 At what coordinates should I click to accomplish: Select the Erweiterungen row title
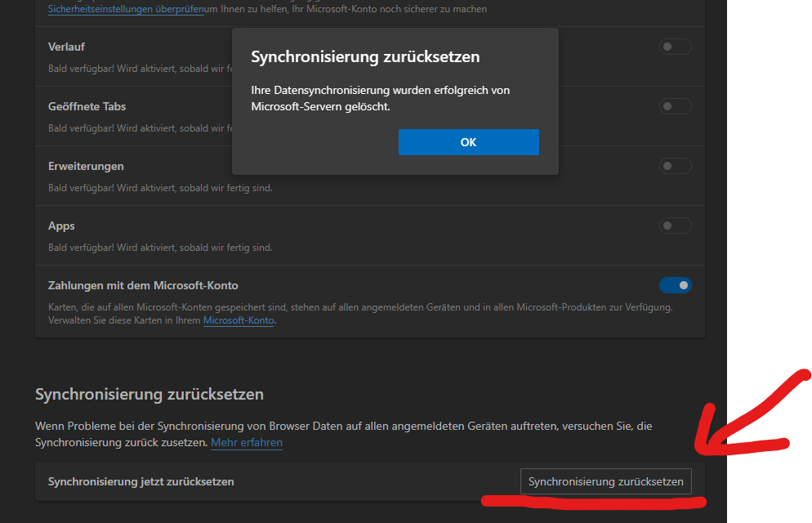(86, 166)
